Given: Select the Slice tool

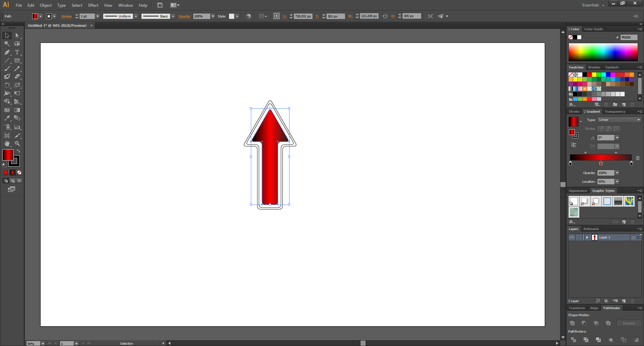Looking at the screenshot, I should [17, 135].
